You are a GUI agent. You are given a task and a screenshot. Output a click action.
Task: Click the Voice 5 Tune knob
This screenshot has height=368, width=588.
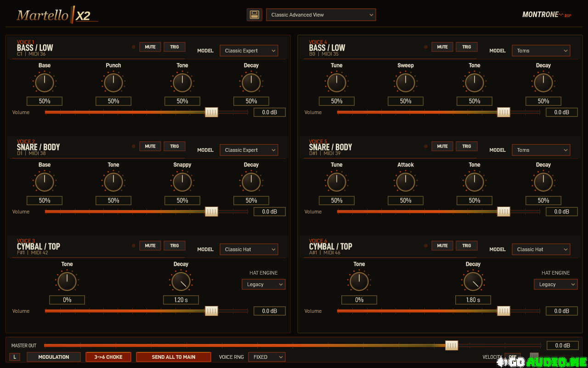(x=337, y=182)
